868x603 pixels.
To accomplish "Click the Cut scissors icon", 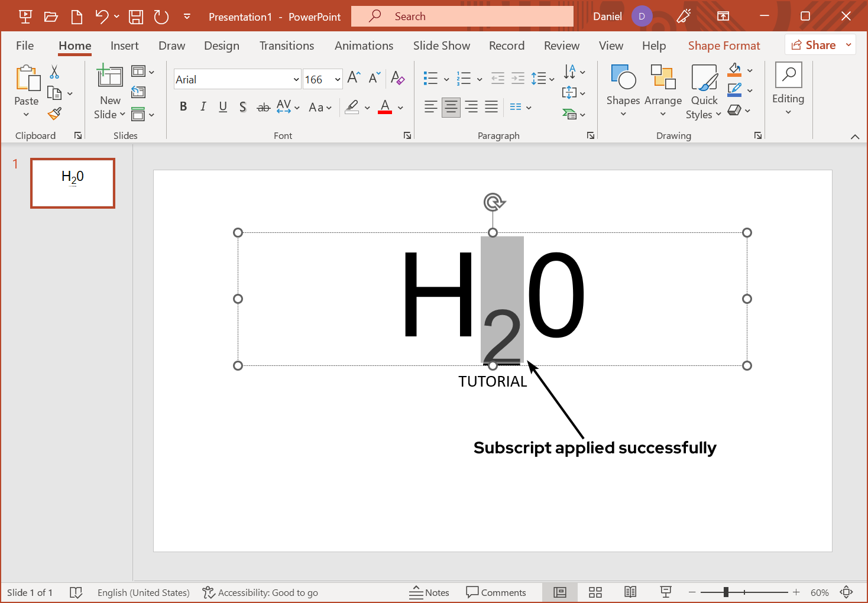I will point(54,72).
